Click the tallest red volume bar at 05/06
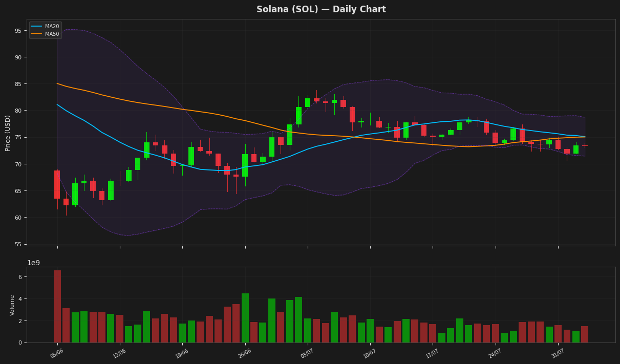The width and height of the screenshot is (620, 364). click(57, 307)
